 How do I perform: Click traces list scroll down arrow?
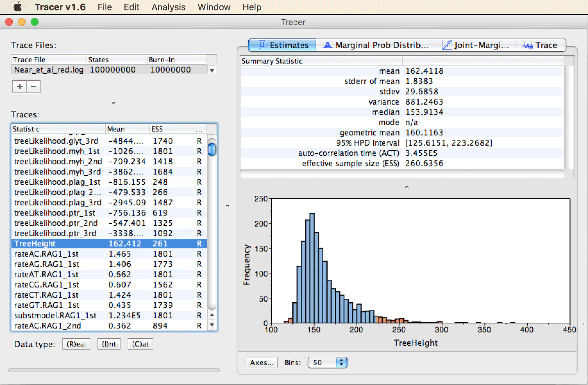pos(212,325)
